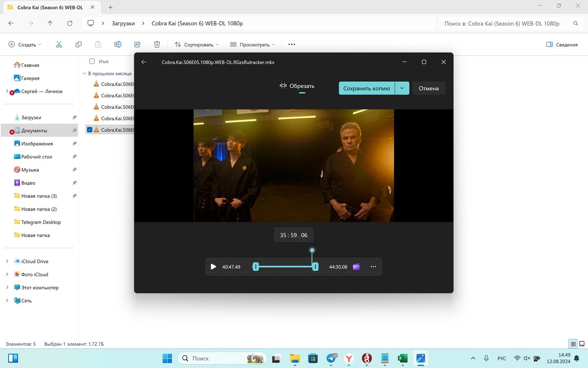
Task: Click Загрузки in address breadcrumb
Action: [x=123, y=23]
